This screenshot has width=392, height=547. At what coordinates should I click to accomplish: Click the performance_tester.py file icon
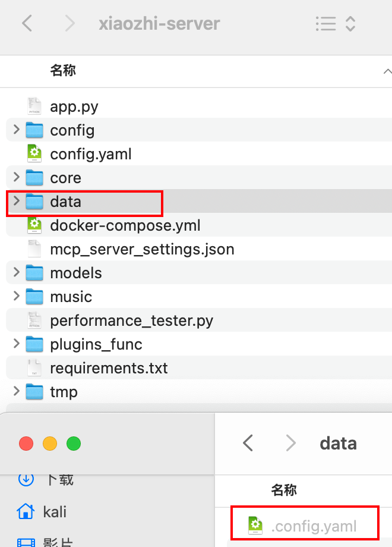pos(34,320)
